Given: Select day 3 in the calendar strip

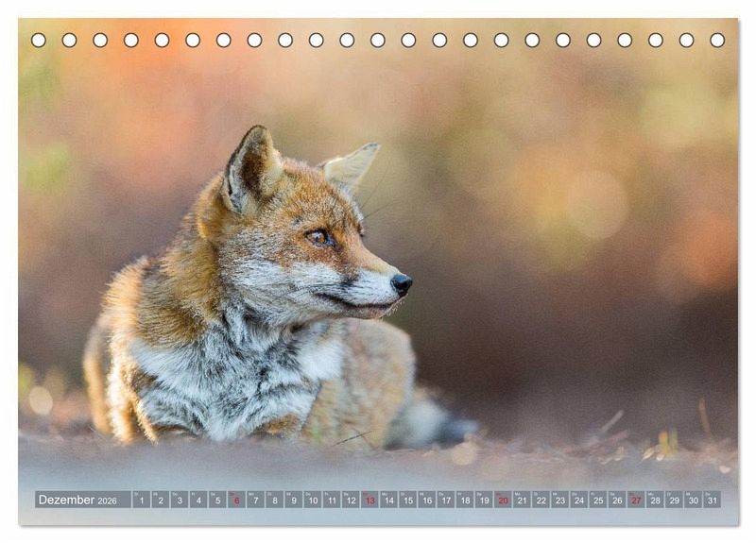Looking at the screenshot, I should coord(180,500).
